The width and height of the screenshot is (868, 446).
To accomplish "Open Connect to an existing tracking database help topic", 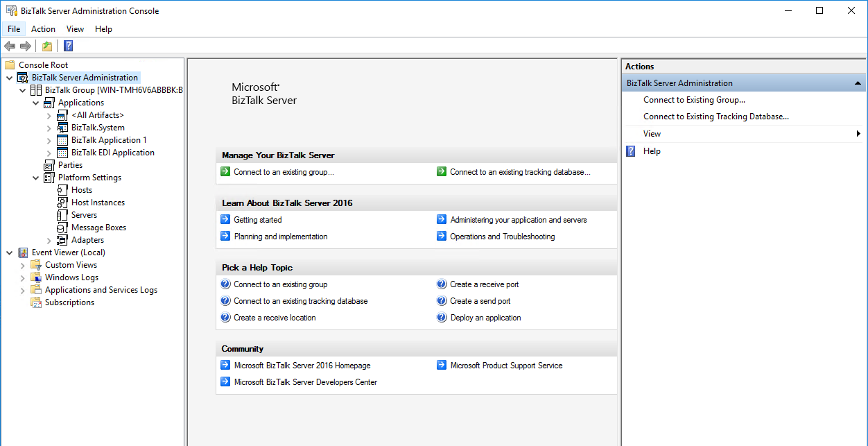I will [301, 301].
